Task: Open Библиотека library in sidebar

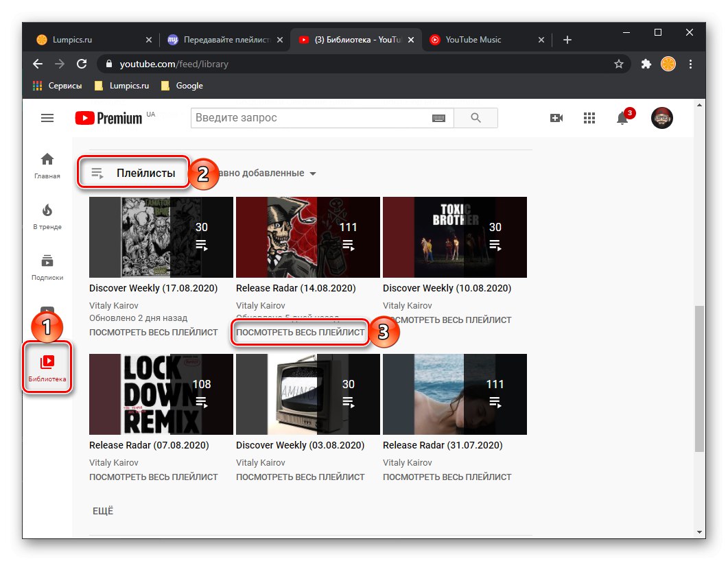Action: click(47, 368)
